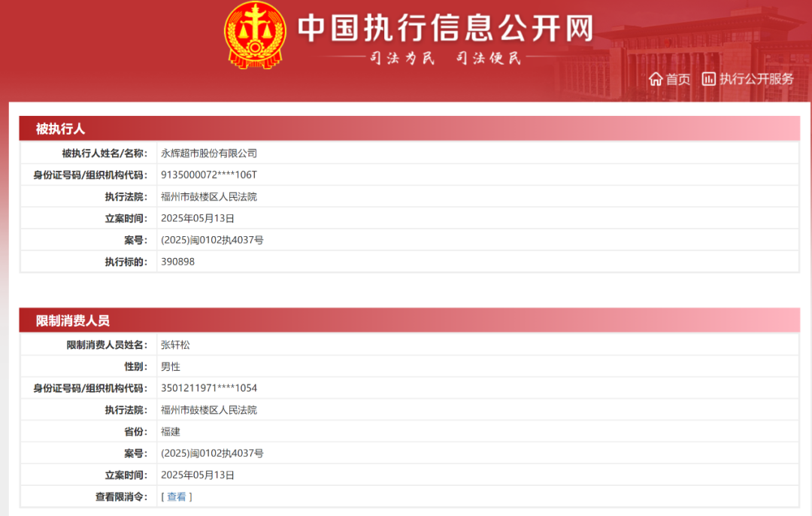Click the chart icon beside 执行公开服务
The image size is (812, 516).
[708, 79]
